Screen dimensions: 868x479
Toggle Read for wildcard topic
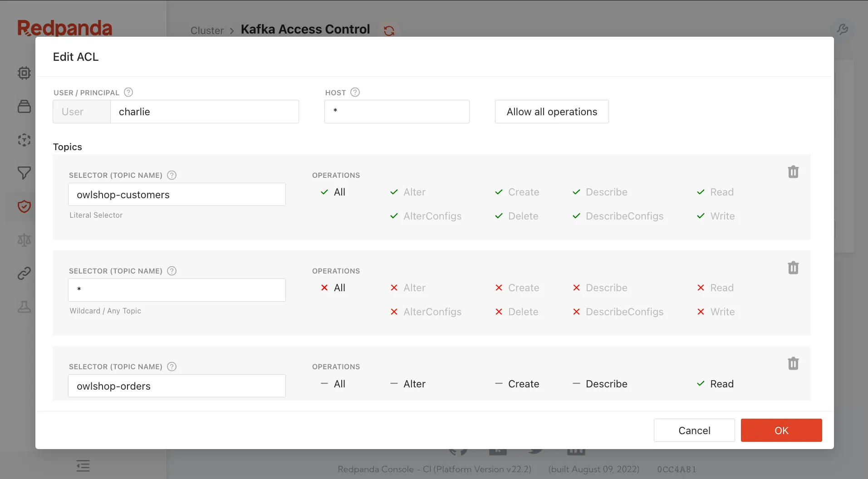pos(715,288)
